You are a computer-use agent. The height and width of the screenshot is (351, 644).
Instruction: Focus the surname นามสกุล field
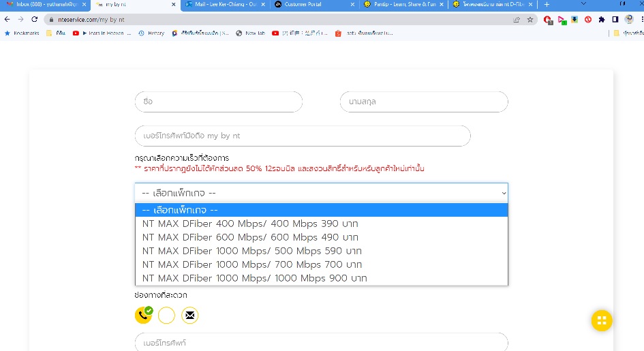[424, 102]
